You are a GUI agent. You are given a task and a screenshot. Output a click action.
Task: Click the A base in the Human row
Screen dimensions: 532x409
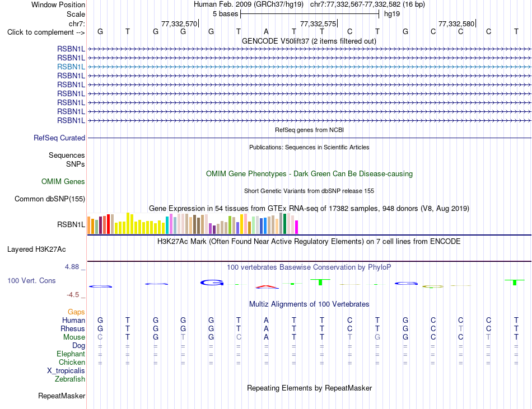pos(267,320)
